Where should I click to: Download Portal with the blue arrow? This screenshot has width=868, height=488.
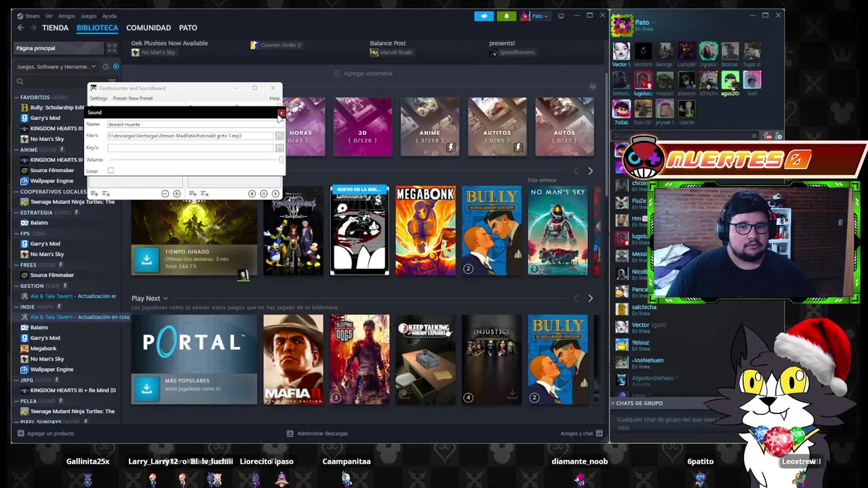pyautogui.click(x=146, y=388)
